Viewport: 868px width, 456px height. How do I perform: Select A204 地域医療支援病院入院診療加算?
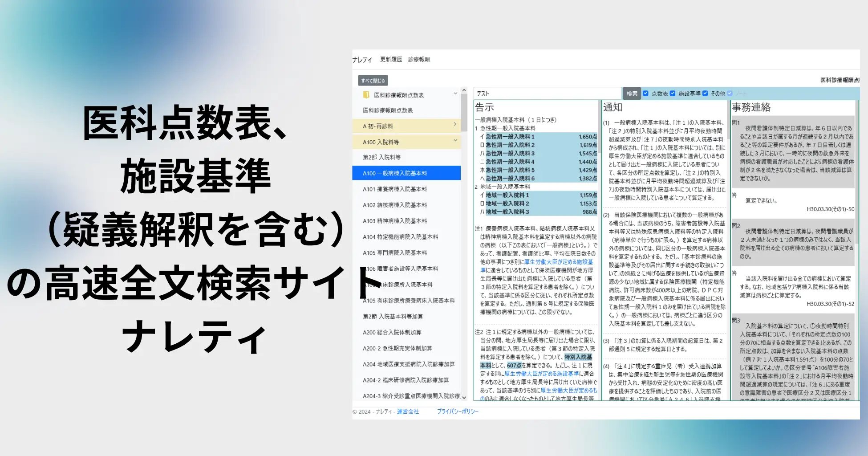(x=408, y=364)
